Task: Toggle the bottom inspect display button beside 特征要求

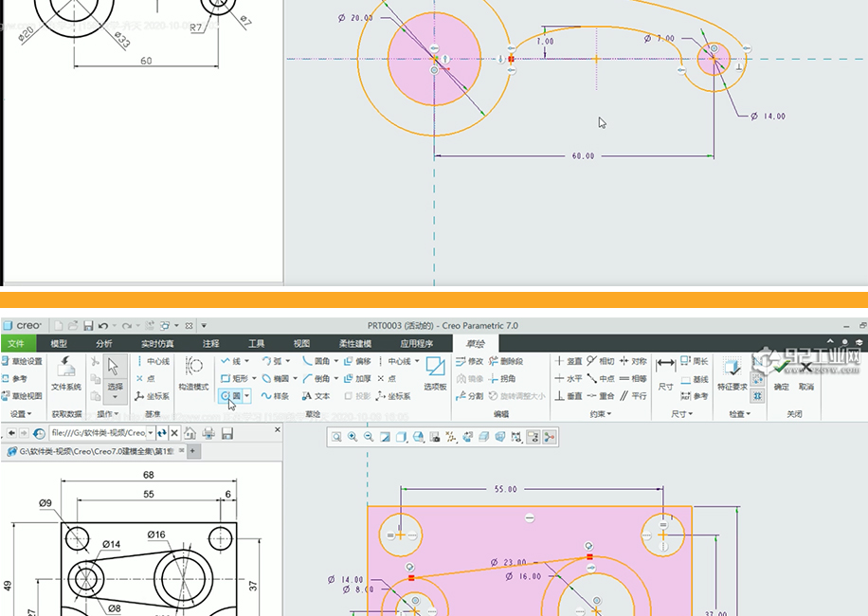Action: click(757, 396)
